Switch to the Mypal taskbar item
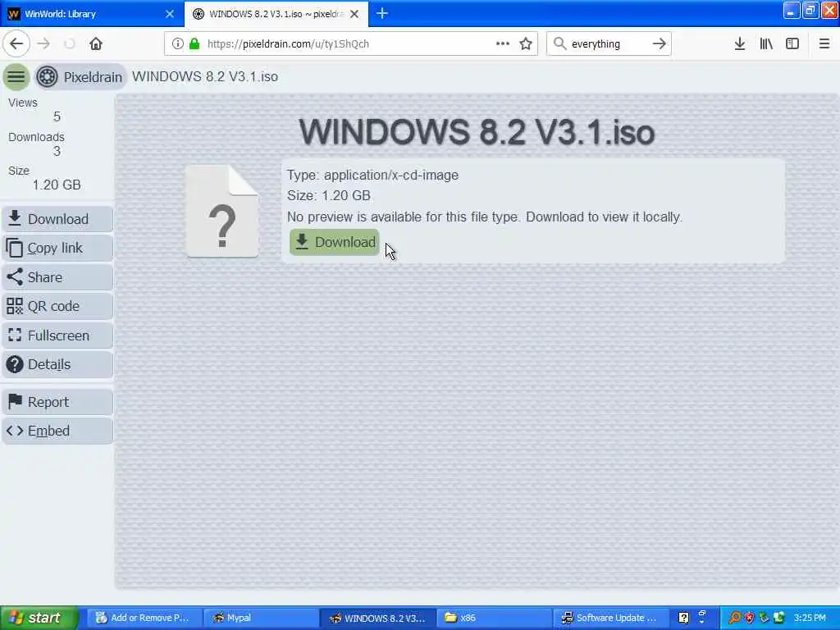 pyautogui.click(x=262, y=618)
